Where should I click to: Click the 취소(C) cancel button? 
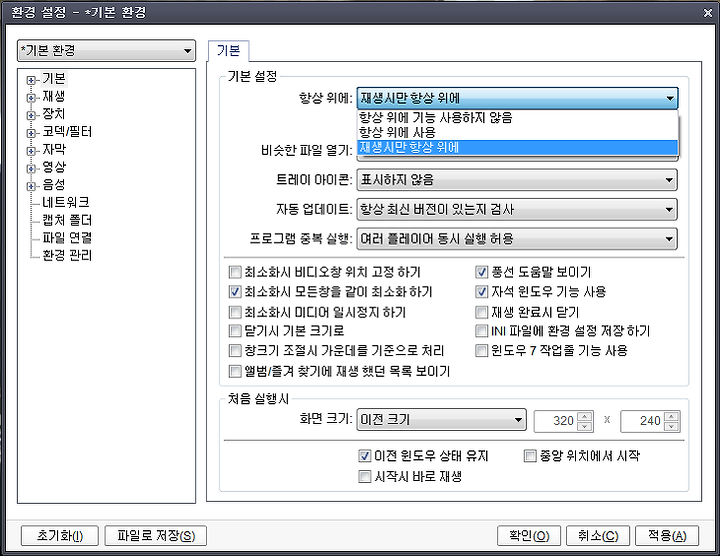(598, 536)
